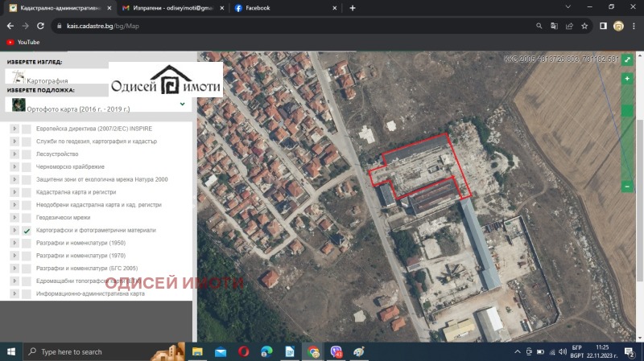This screenshot has width=644, height=361.
Task: Bookmark this page with the star icon
Action: (584, 26)
